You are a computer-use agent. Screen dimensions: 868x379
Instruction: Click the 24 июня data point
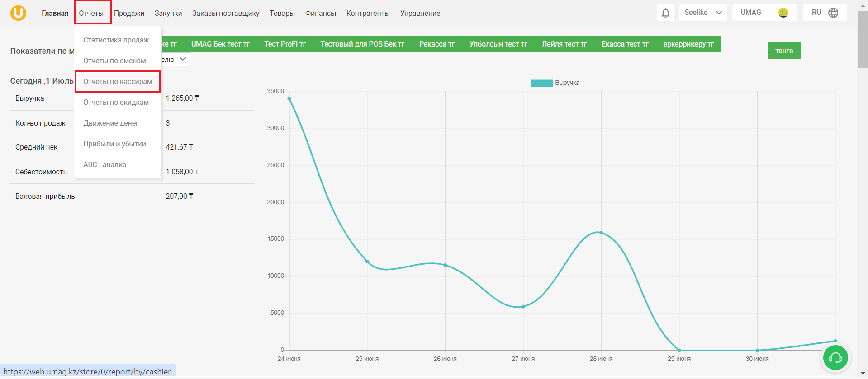(x=289, y=98)
